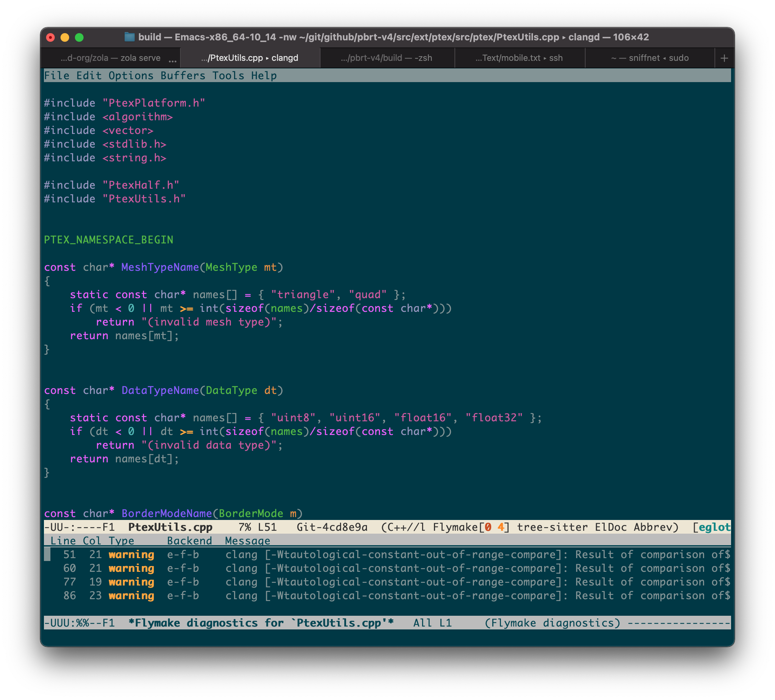
Task: Place cursor on PTEX_NAMESPACE_BEGIN
Action: (x=108, y=240)
